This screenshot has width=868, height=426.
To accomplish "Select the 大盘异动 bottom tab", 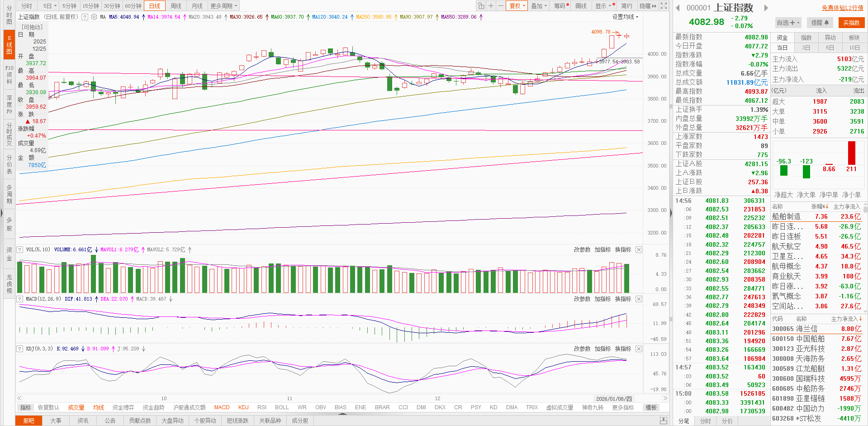I will tap(172, 421).
